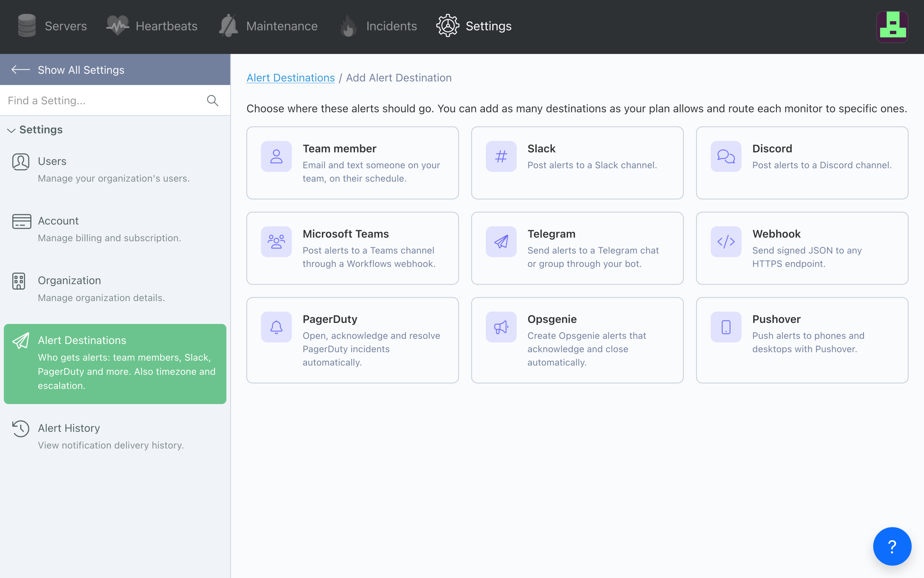This screenshot has width=924, height=578.
Task: Open Alert History in the sidebar
Action: click(x=115, y=436)
